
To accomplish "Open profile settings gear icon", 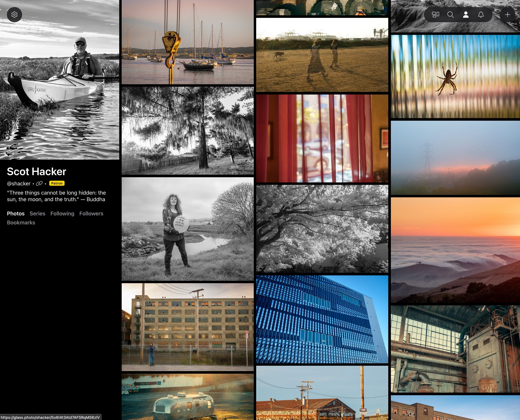I will [x=15, y=15].
